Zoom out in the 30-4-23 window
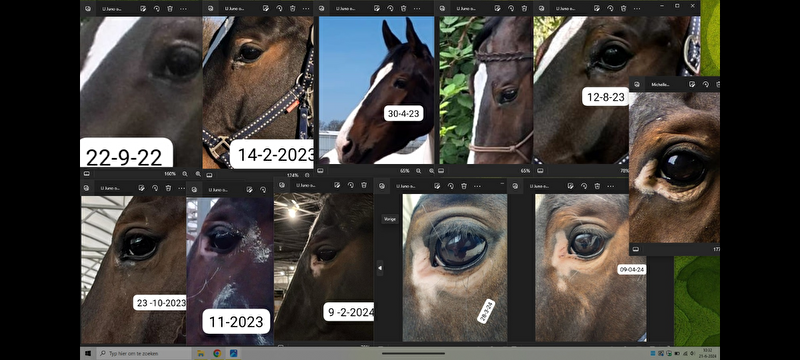This screenshot has height=360, width=800. 418,171
